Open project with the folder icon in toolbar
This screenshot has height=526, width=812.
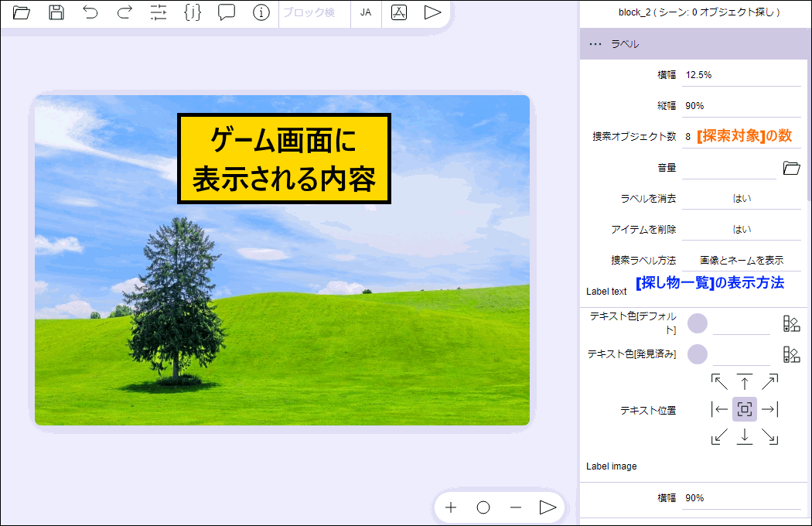click(x=22, y=12)
